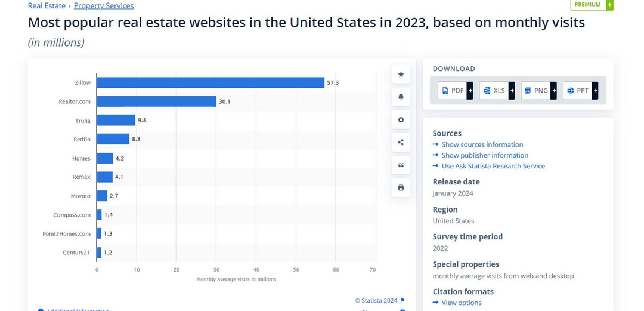Viewport: 644px width, 311px height.
Task: Click the Realtor.com bar
Action: (x=156, y=101)
